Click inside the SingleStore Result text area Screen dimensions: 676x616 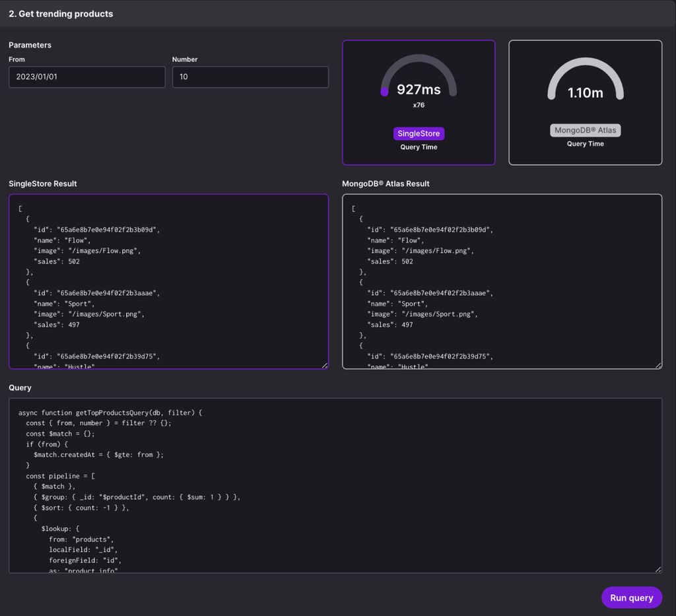[x=168, y=281]
